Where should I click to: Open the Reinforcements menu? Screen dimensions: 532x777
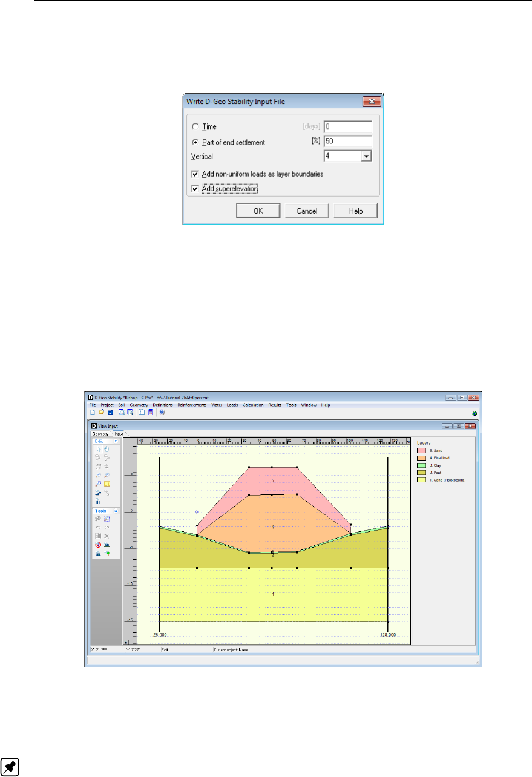tap(192, 404)
